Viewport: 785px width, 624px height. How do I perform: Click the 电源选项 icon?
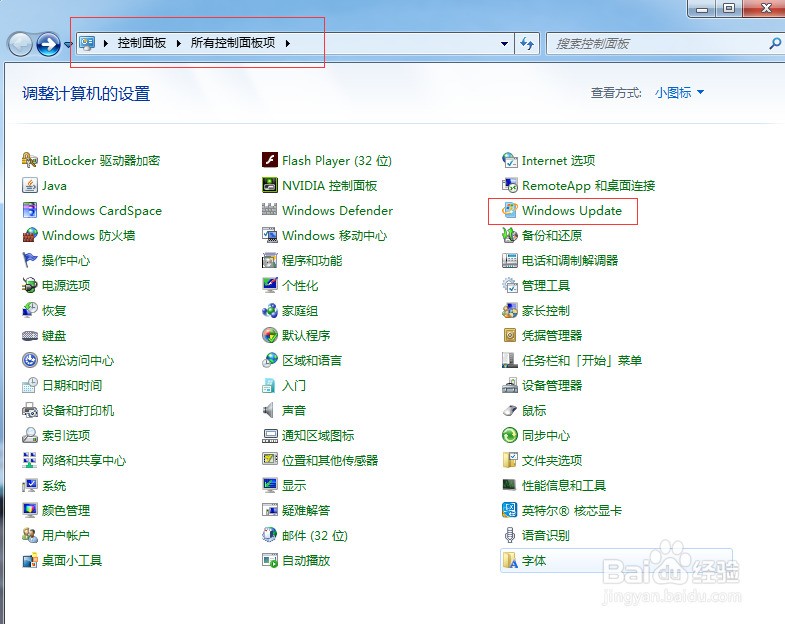tap(30, 285)
